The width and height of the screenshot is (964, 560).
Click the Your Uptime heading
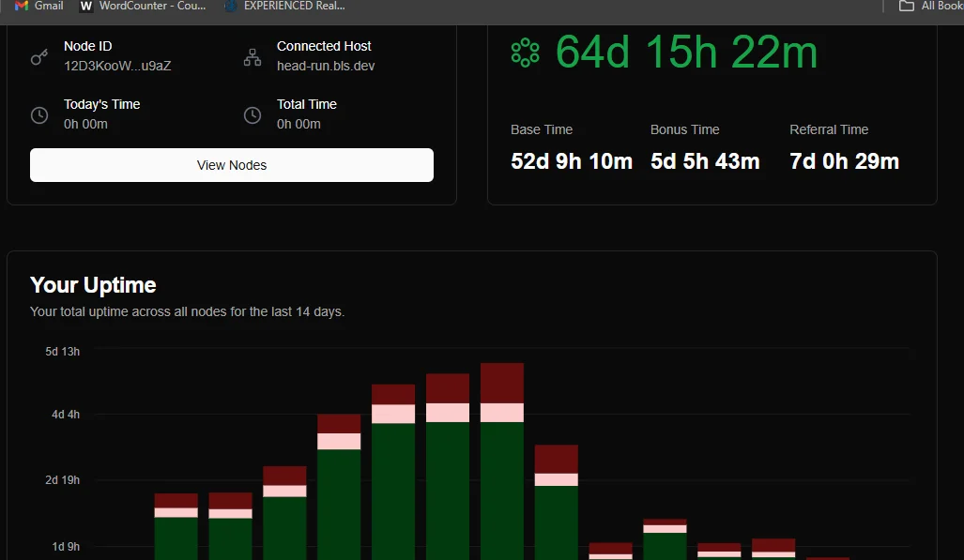coord(93,285)
